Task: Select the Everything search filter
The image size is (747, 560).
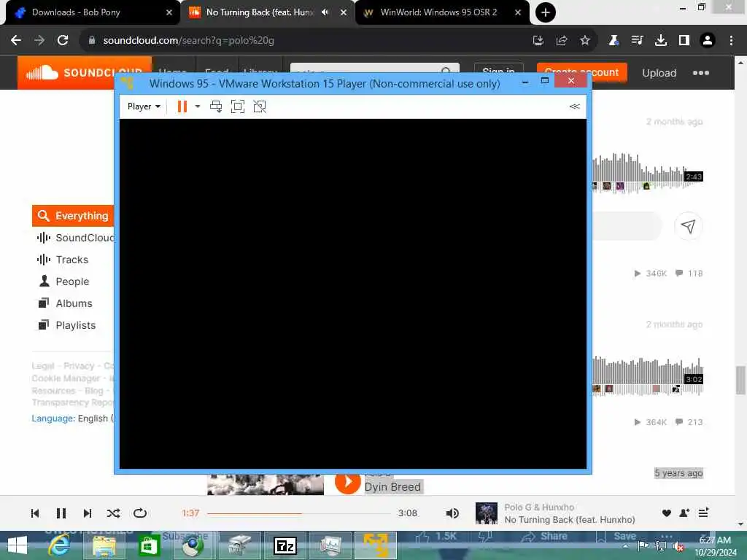Action: pyautogui.click(x=73, y=216)
